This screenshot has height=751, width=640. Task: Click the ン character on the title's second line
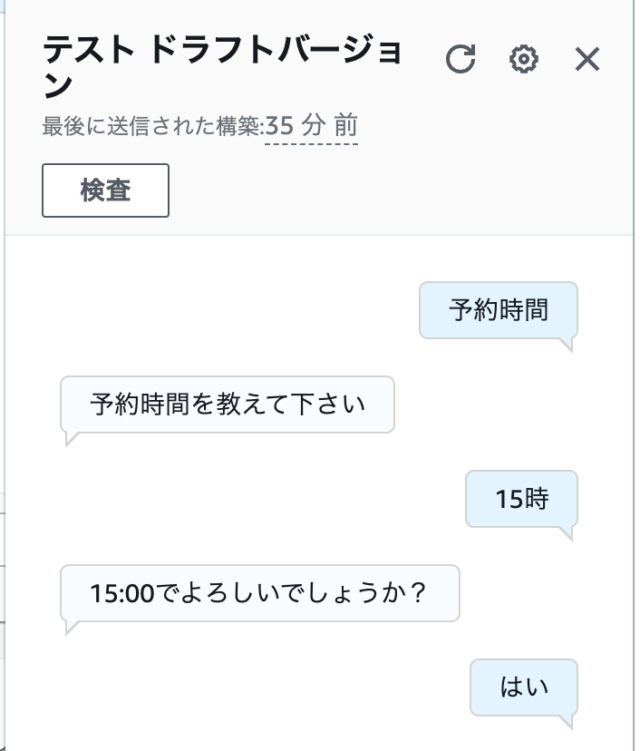tap(57, 86)
